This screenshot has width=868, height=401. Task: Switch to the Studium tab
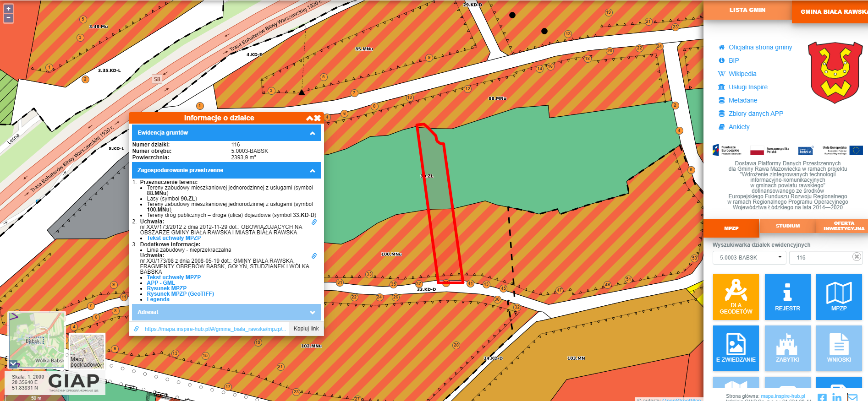pyautogui.click(x=787, y=226)
